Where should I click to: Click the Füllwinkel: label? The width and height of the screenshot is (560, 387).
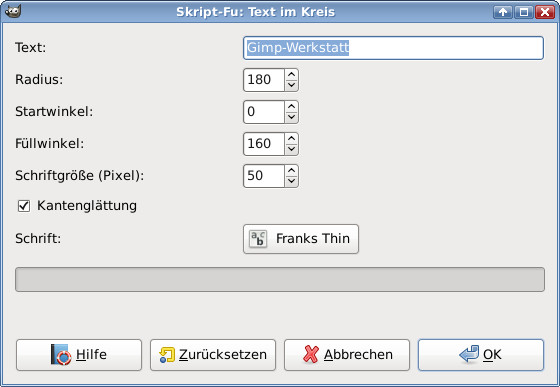50,144
